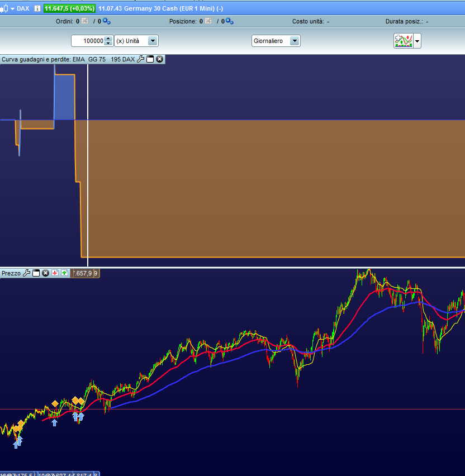Screen dimensions: 465x476
Task: Decrease quantity with the down stepper
Action: tap(108, 44)
